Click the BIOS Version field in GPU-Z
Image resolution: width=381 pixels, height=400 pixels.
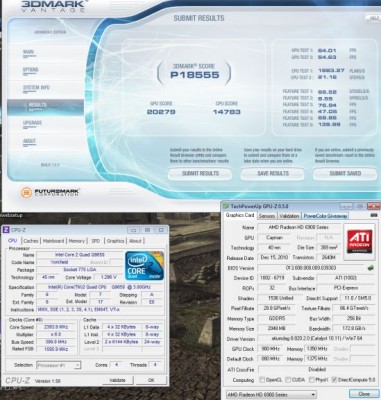[x=311, y=268]
